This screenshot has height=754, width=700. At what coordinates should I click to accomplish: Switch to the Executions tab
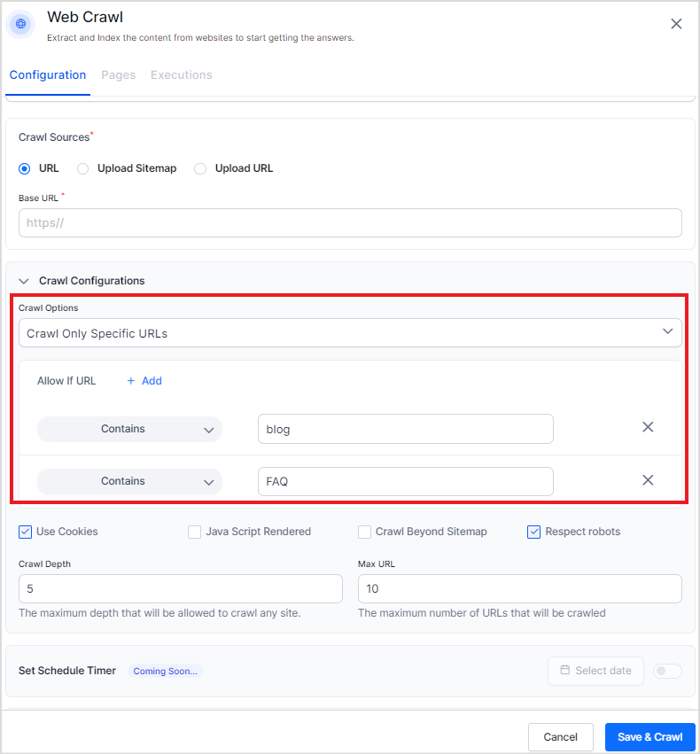(181, 75)
